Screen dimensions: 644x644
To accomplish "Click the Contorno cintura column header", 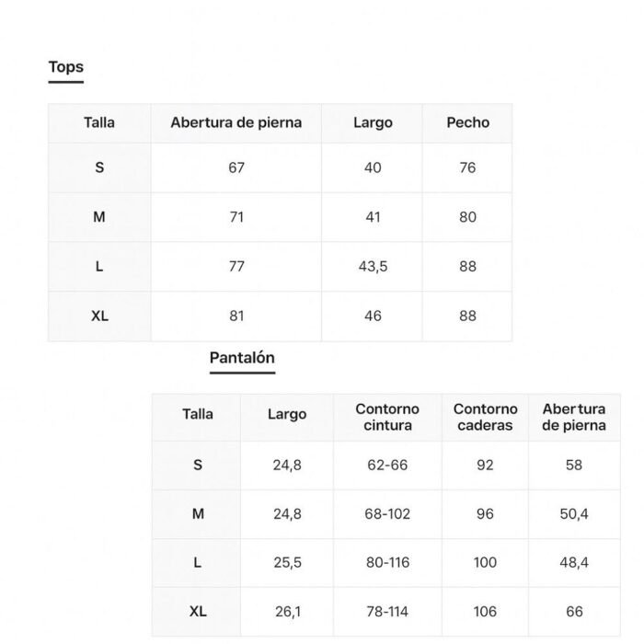I will tap(387, 418).
